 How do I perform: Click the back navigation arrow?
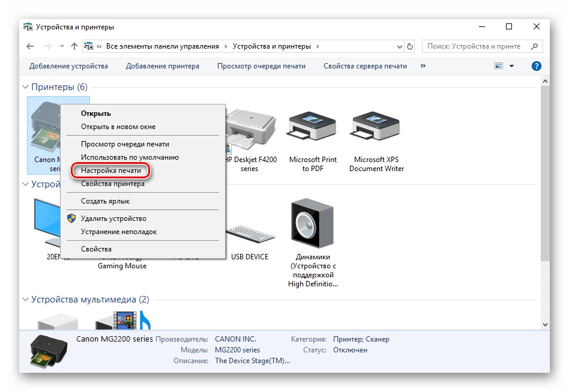click(30, 46)
